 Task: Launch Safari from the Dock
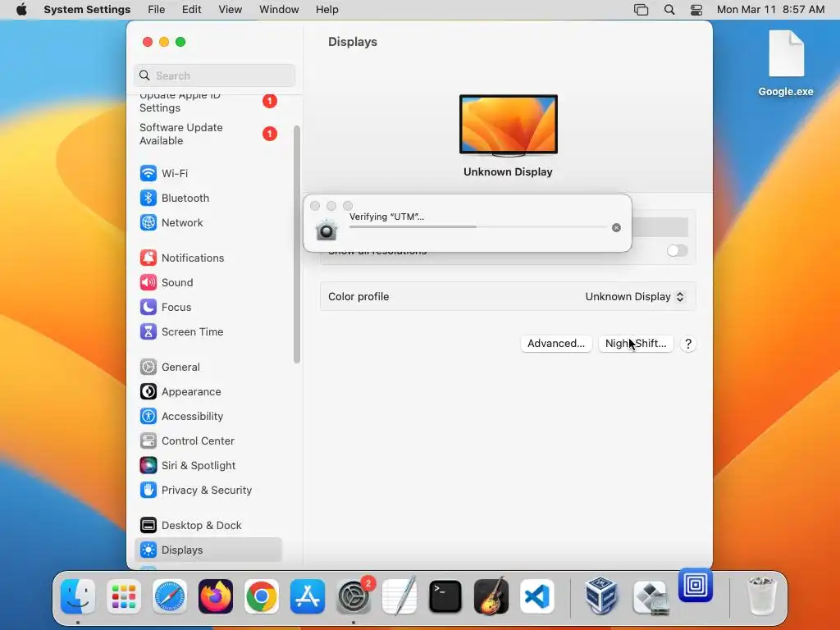pyautogui.click(x=170, y=597)
